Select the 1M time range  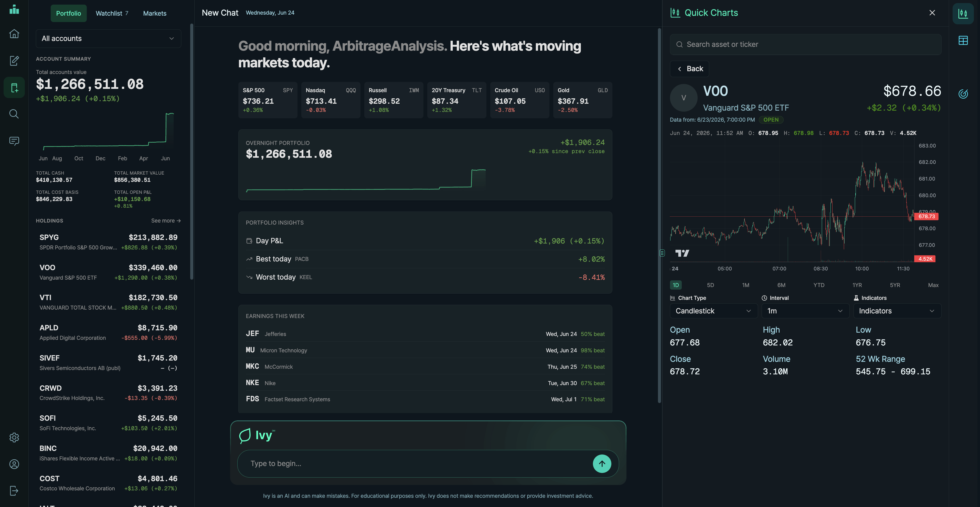(x=746, y=285)
